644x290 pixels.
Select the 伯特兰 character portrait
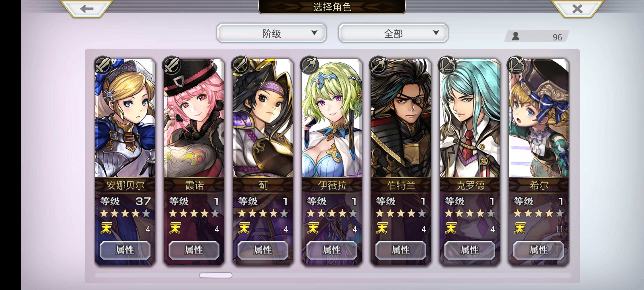point(401,118)
